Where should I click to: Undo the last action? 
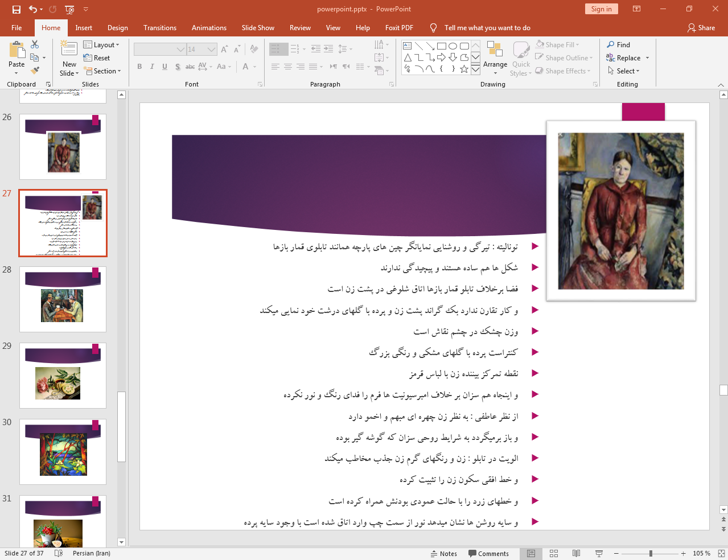tap(33, 9)
